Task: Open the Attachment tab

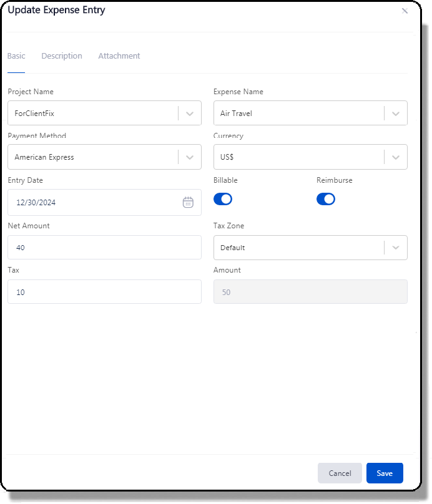Action: pyautogui.click(x=119, y=56)
